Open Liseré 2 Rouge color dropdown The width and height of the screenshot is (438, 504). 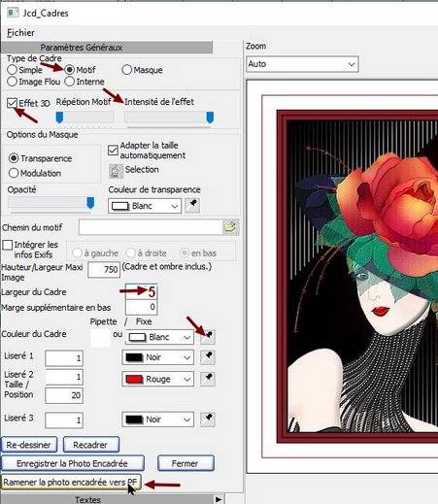pyautogui.click(x=158, y=379)
